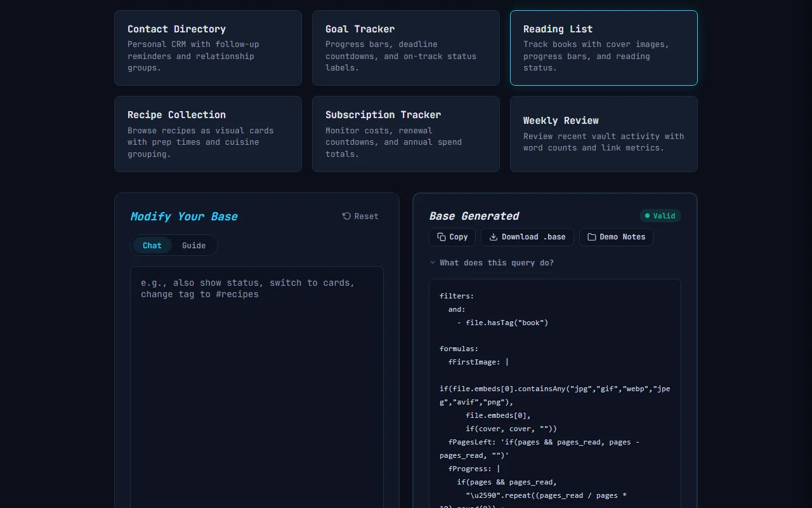The image size is (812, 508).
Task: Select the Subscription Tracker template card
Action: pyautogui.click(x=405, y=134)
